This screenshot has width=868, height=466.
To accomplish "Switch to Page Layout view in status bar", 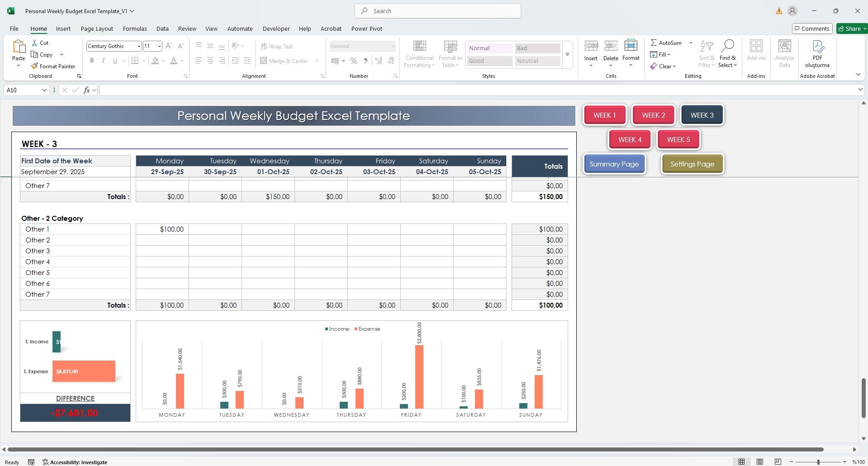I will (760, 462).
